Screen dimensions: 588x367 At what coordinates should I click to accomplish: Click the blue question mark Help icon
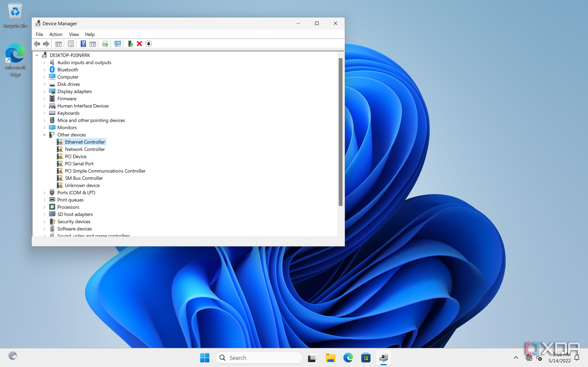(x=83, y=44)
